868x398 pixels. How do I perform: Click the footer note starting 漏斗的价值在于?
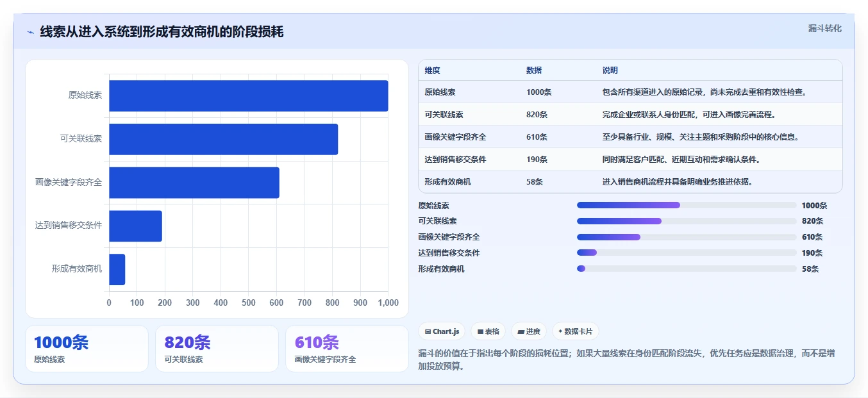pos(626,360)
